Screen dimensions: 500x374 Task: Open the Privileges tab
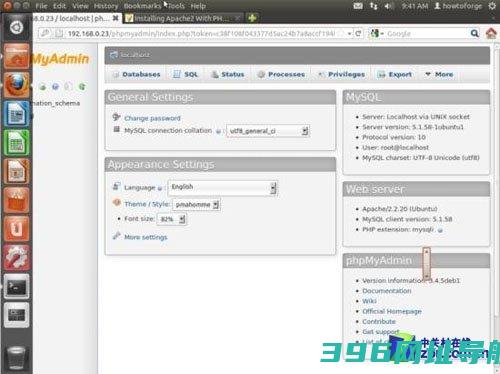click(x=342, y=74)
